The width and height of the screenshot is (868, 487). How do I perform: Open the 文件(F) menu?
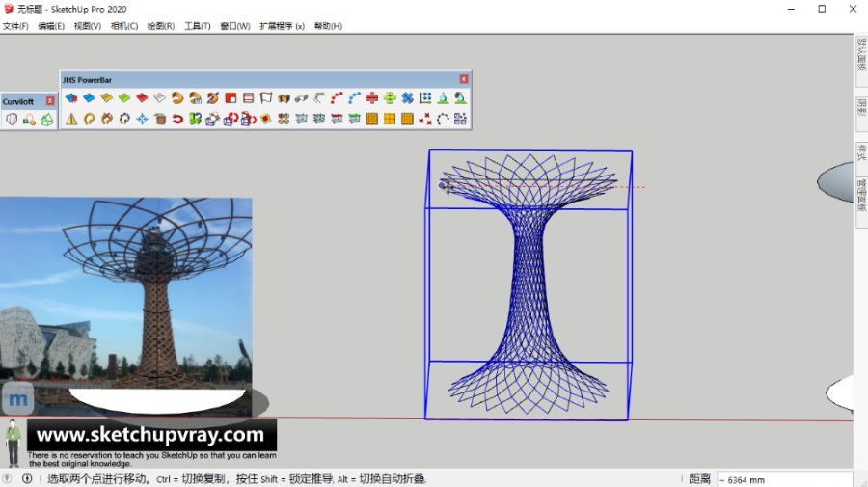pyautogui.click(x=15, y=26)
